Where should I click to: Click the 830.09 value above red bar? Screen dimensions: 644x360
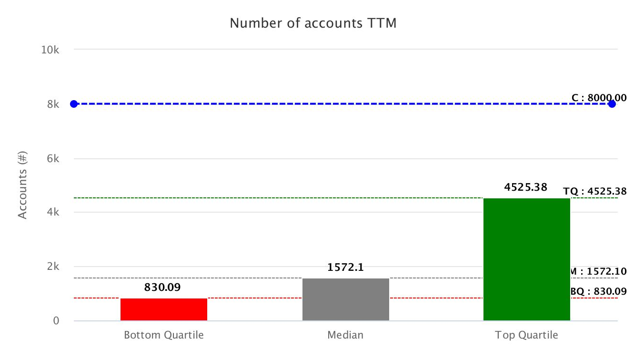click(x=163, y=288)
